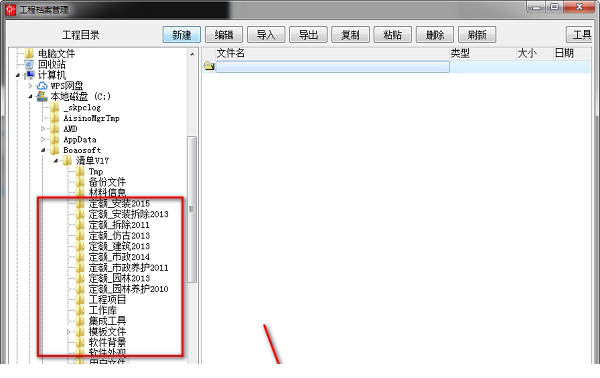Screen dimensions: 600x378
Task: Click the folder icon in file list row
Action: (209, 66)
